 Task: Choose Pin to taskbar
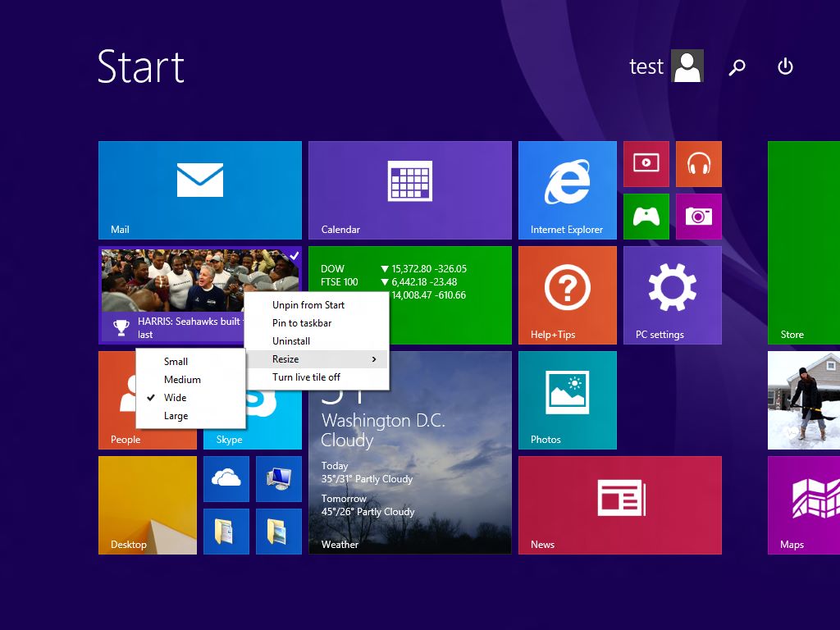click(317, 323)
